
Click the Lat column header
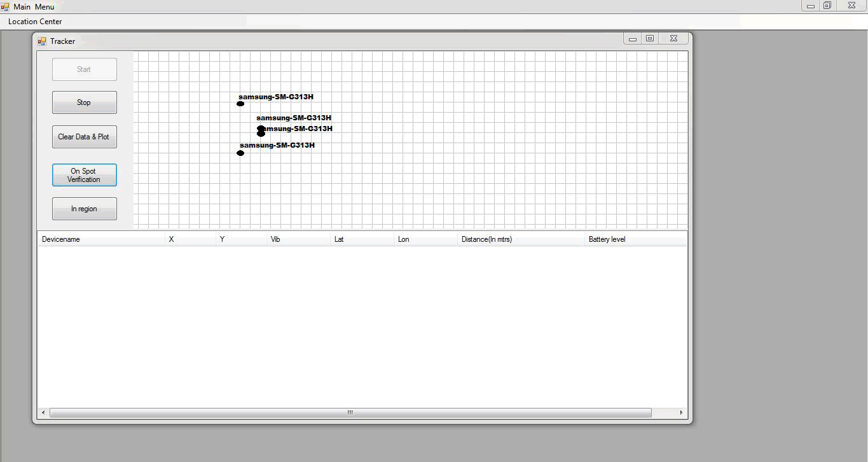(361, 239)
